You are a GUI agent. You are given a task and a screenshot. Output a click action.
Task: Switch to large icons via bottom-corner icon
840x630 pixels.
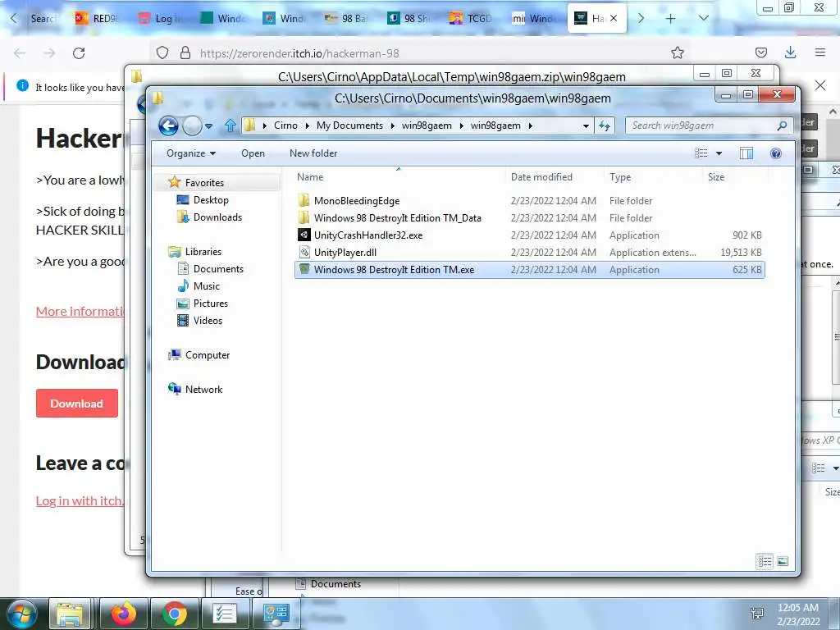tap(782, 561)
